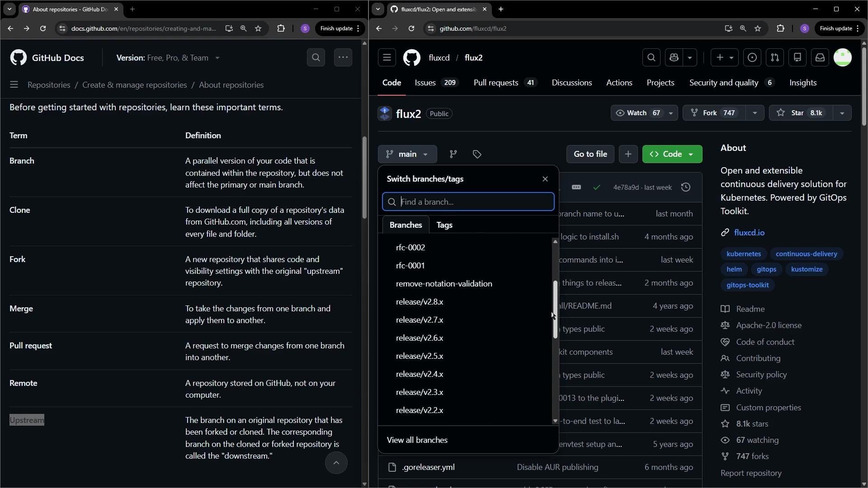Viewport: 868px width, 488px height.
Task: Click GitHub homepage logo in flux2 window
Action: (x=411, y=57)
